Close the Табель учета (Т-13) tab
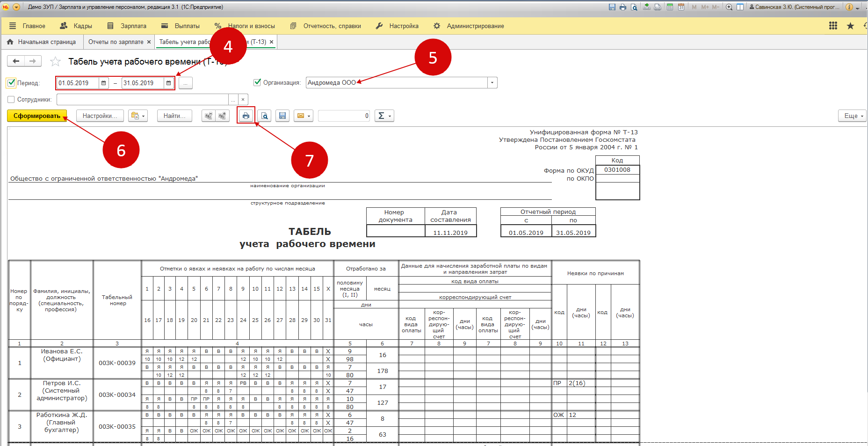Viewport: 868px width, 446px height. [271, 42]
